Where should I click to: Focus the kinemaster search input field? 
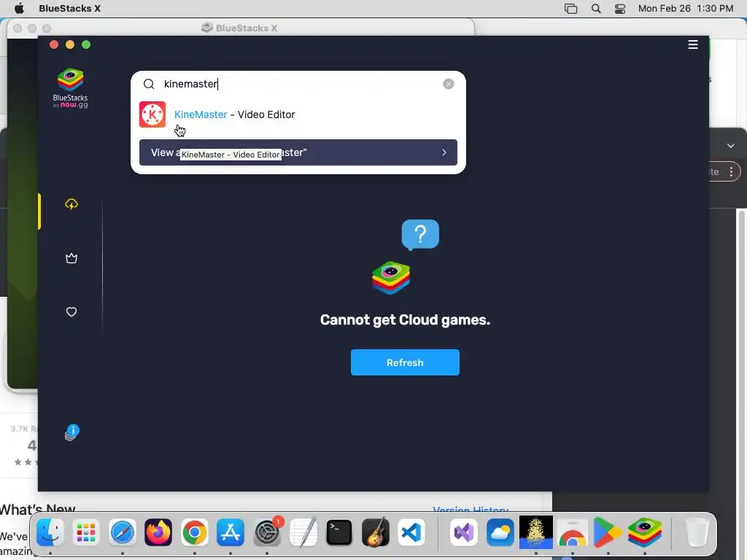pyautogui.click(x=300, y=85)
